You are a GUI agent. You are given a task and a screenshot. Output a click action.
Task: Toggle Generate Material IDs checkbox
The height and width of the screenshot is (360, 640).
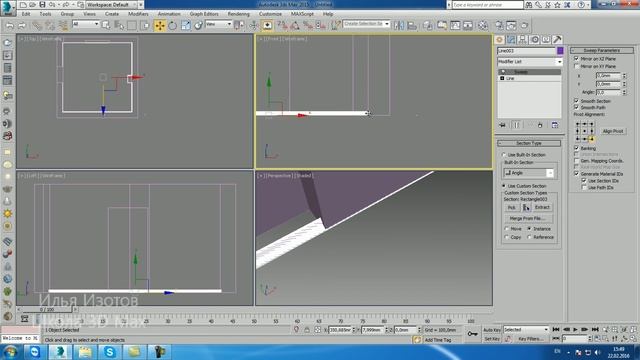pos(576,173)
